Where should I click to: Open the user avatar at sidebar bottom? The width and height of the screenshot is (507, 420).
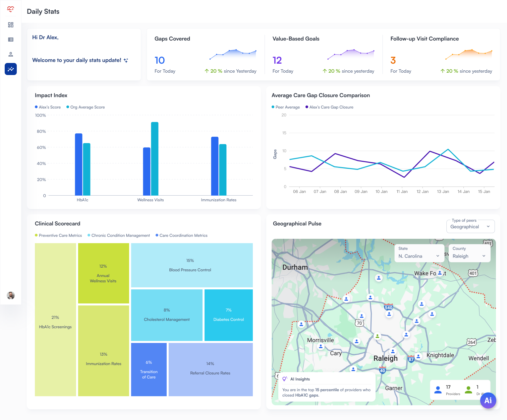coord(10,295)
